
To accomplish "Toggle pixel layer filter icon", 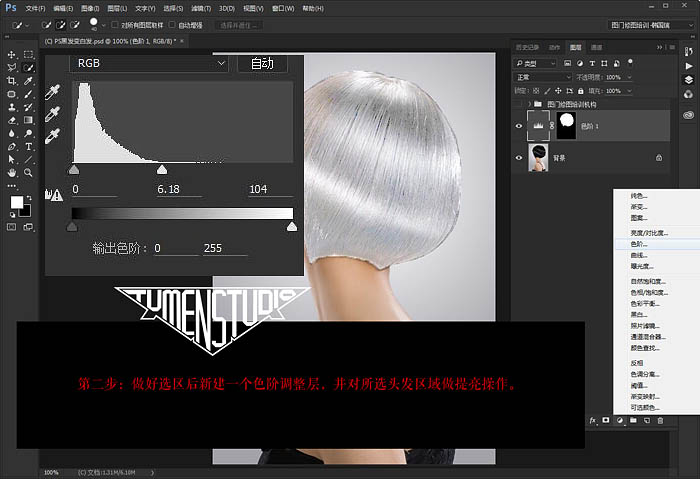I will [567, 63].
